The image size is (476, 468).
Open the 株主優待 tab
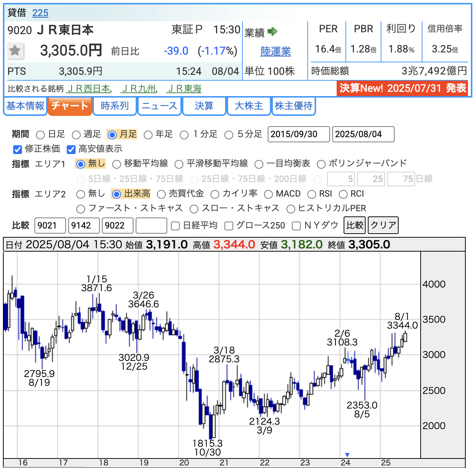(x=293, y=106)
